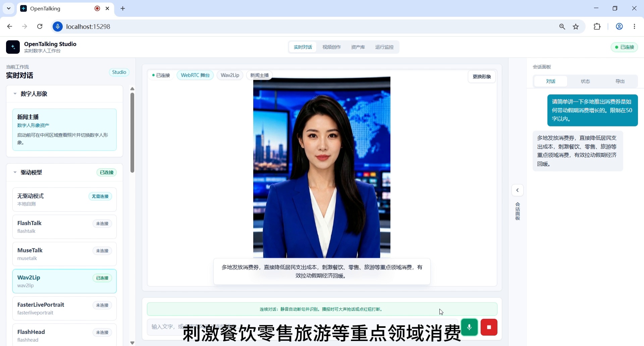644x346 pixels.
Task: Reload the page
Action: pos(40,26)
